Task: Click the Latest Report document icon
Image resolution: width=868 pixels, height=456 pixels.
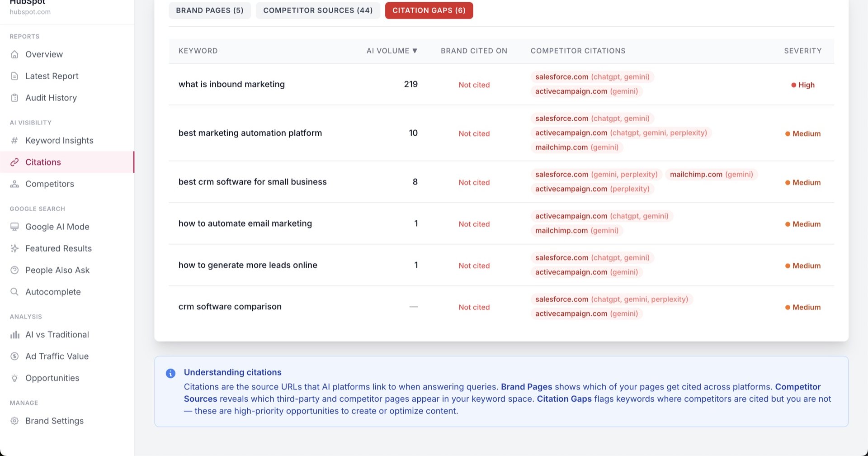Action: [14, 76]
